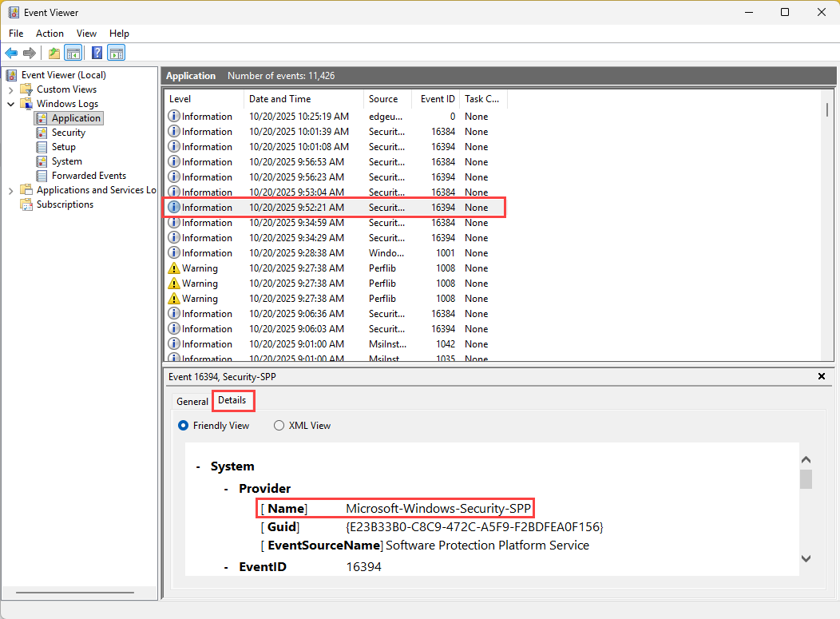Switch to XML View radio button
This screenshot has width=840, height=619.
[279, 426]
